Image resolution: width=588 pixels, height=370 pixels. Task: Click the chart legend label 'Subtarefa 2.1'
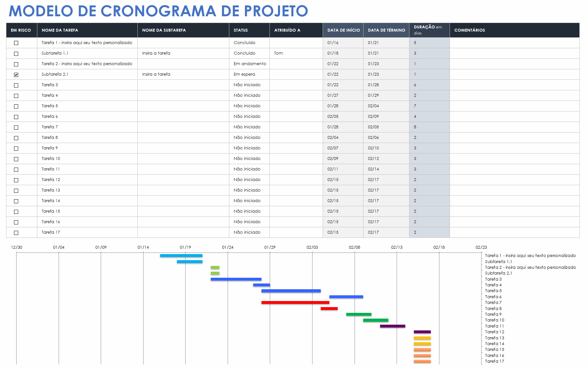pos(498,273)
